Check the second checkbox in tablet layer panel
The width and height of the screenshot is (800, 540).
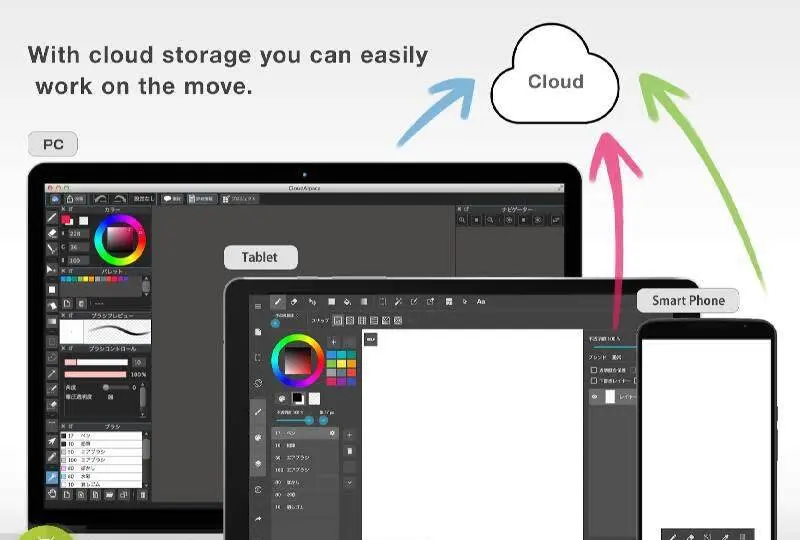point(593,381)
